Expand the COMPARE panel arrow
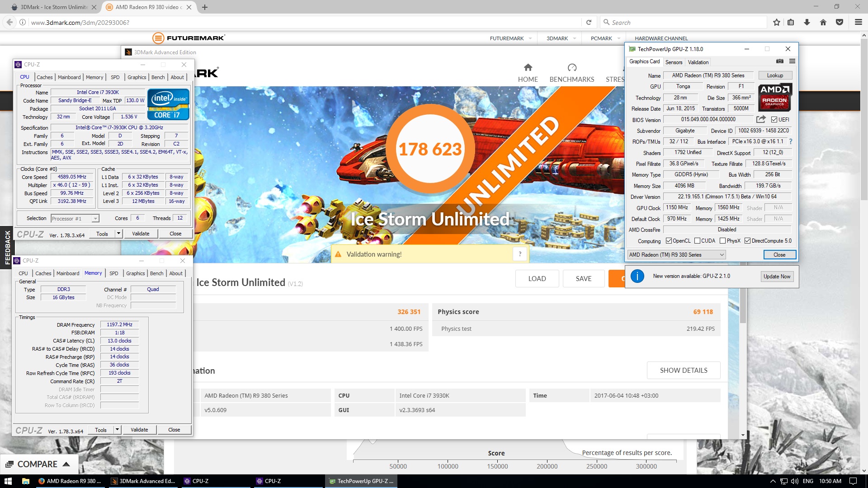868x488 pixels. coord(66,464)
